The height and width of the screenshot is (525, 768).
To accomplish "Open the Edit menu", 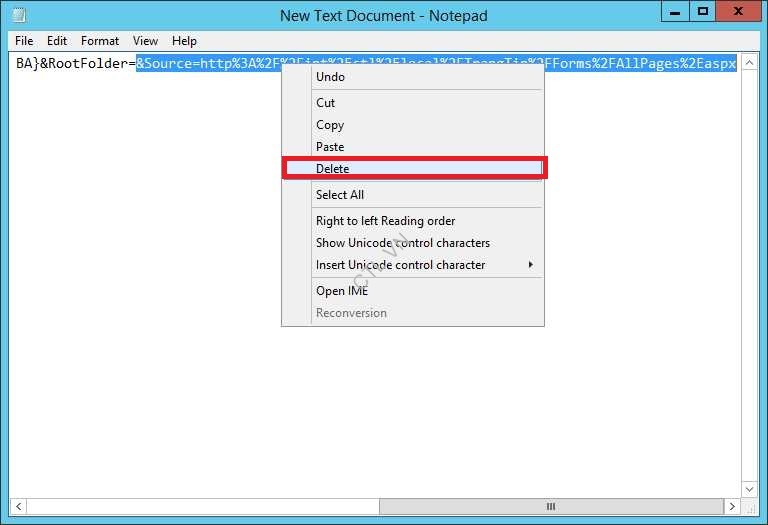I will 57,41.
